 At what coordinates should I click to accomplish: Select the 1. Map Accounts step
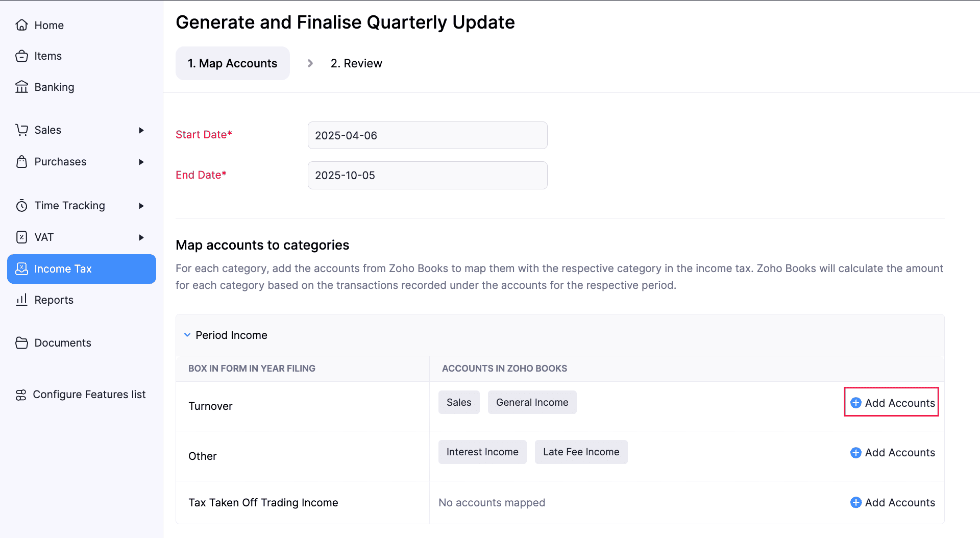coord(232,63)
